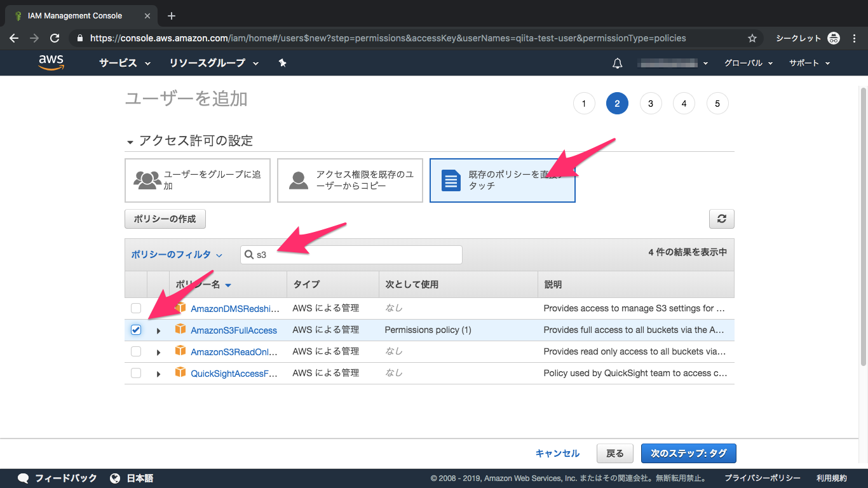Open the ポリシーのフィルタ dropdown
This screenshot has width=868, height=488.
click(x=177, y=255)
